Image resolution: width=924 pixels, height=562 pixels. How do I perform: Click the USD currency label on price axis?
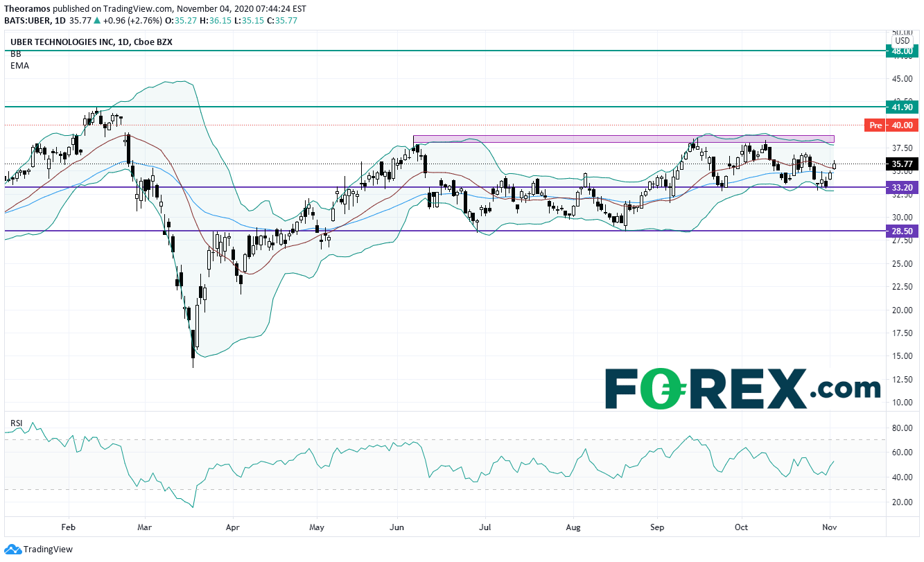[903, 41]
